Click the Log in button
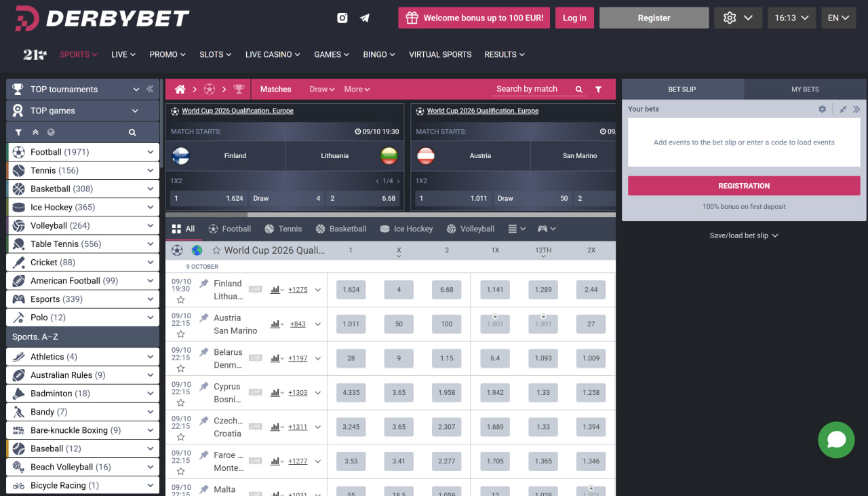The height and width of the screenshot is (496, 868). click(x=574, y=18)
